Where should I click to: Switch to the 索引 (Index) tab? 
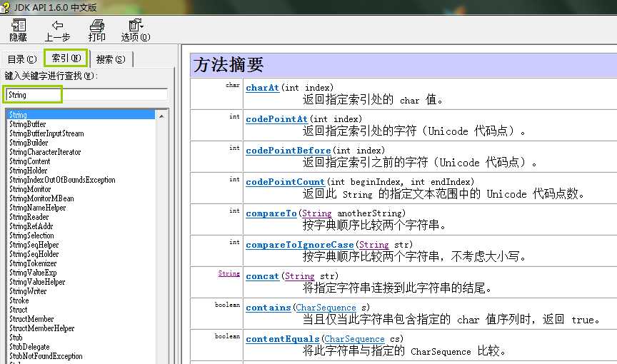(x=66, y=59)
